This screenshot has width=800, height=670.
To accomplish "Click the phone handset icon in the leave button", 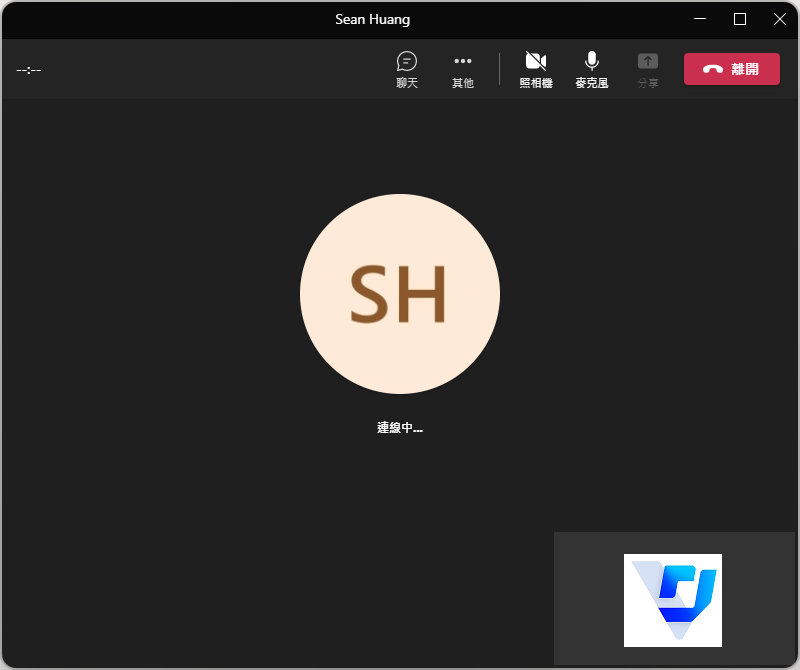I will [713, 70].
